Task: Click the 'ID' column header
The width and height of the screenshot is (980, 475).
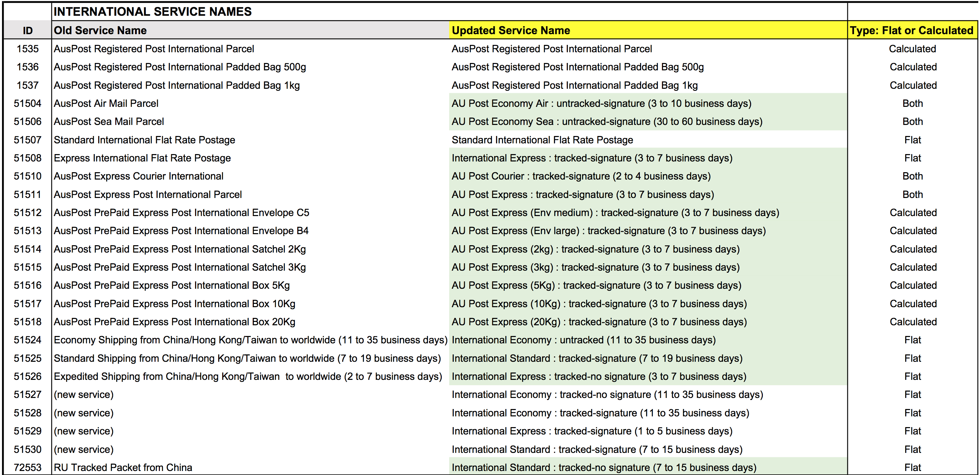Action: (27, 30)
